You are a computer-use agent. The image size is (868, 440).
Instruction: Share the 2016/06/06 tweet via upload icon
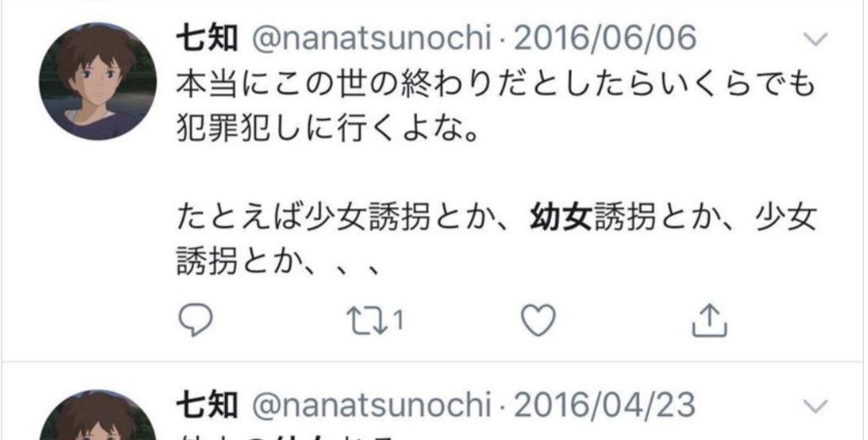point(709,320)
